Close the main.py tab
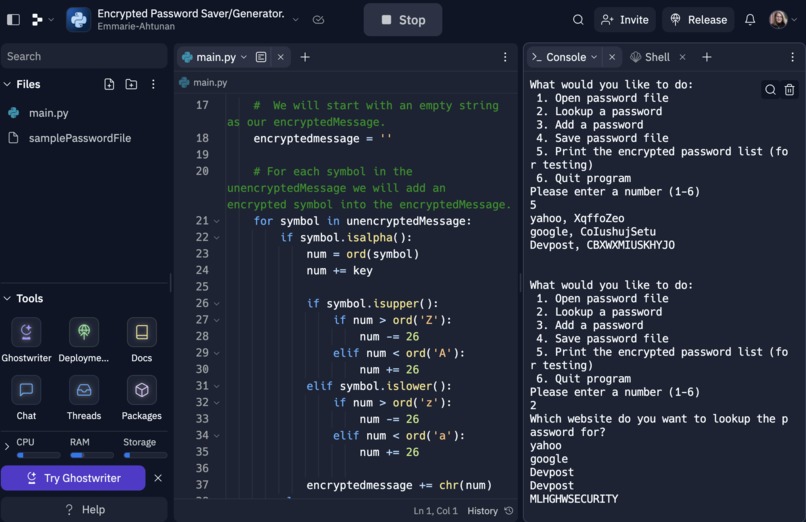 [281, 57]
